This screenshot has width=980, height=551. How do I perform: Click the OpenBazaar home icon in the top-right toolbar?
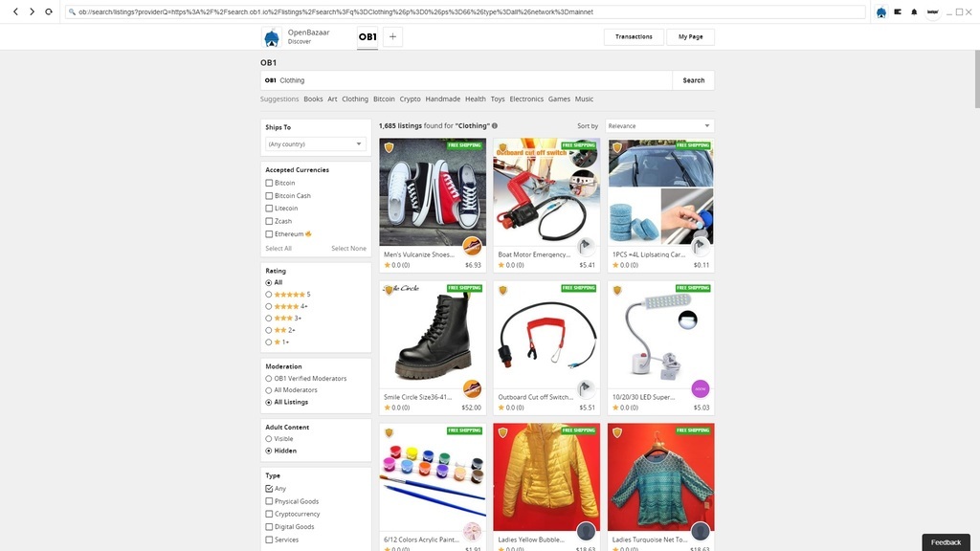pyautogui.click(x=880, y=12)
